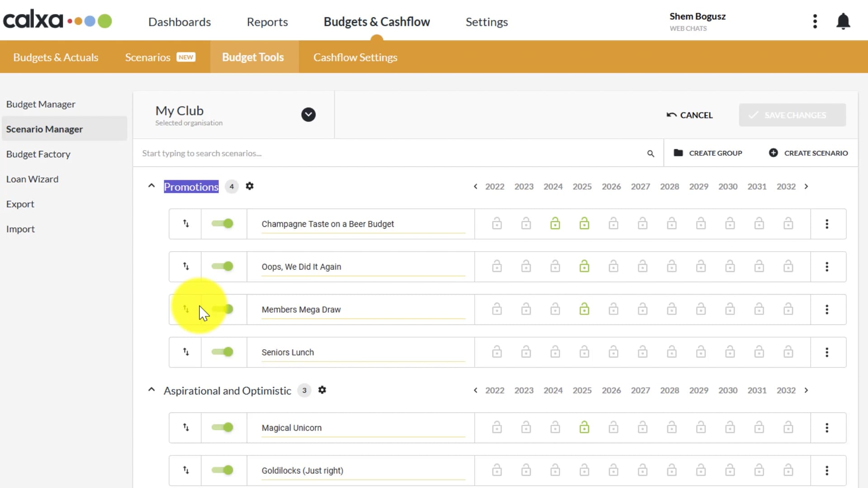This screenshot has height=488, width=868.
Task: Open the Budgets & Actuals tab
Action: click(56, 57)
